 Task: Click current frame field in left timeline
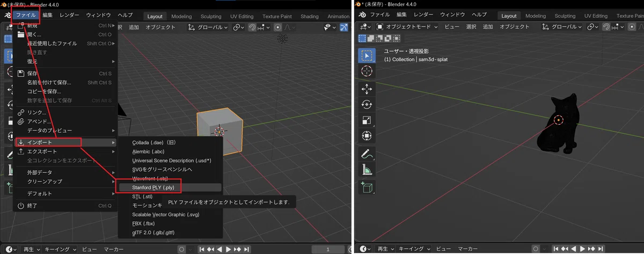click(328, 249)
